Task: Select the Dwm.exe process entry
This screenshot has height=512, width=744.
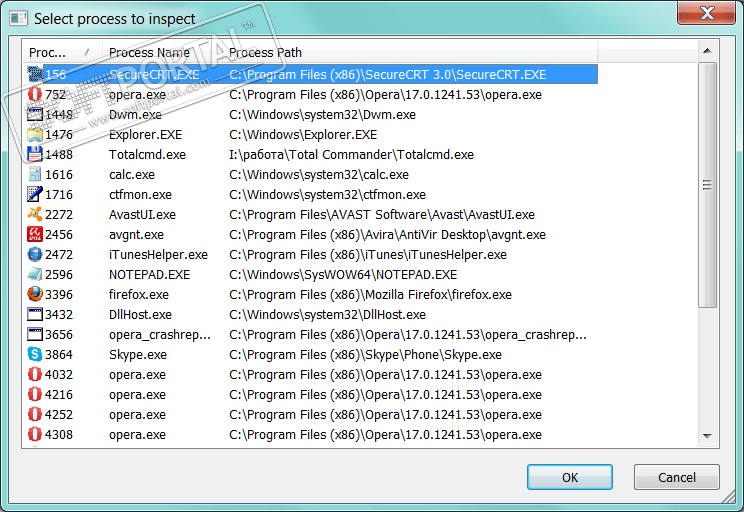Action: click(136, 115)
